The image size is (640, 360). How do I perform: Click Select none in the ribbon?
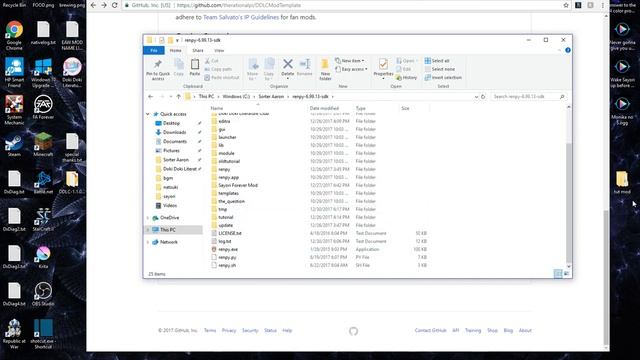[440, 69]
